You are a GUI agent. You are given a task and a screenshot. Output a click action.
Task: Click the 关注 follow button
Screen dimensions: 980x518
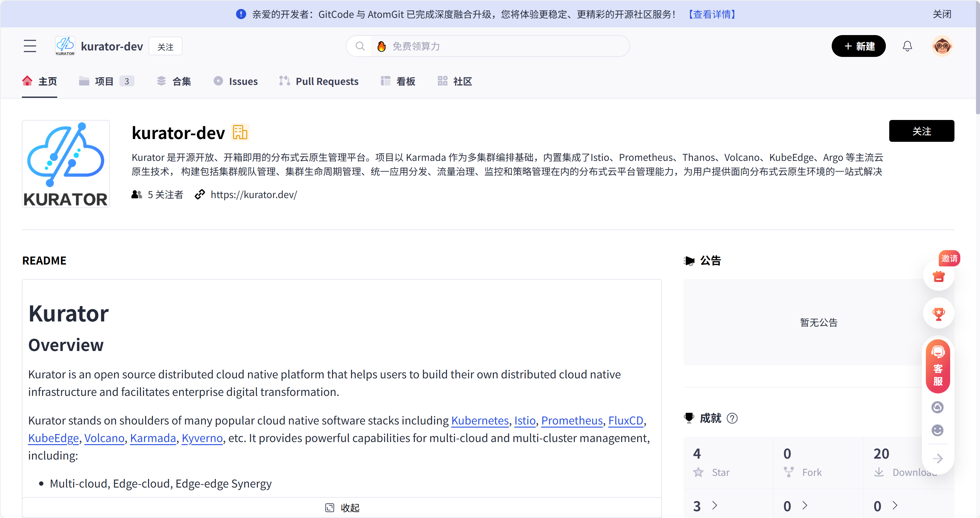(x=922, y=131)
